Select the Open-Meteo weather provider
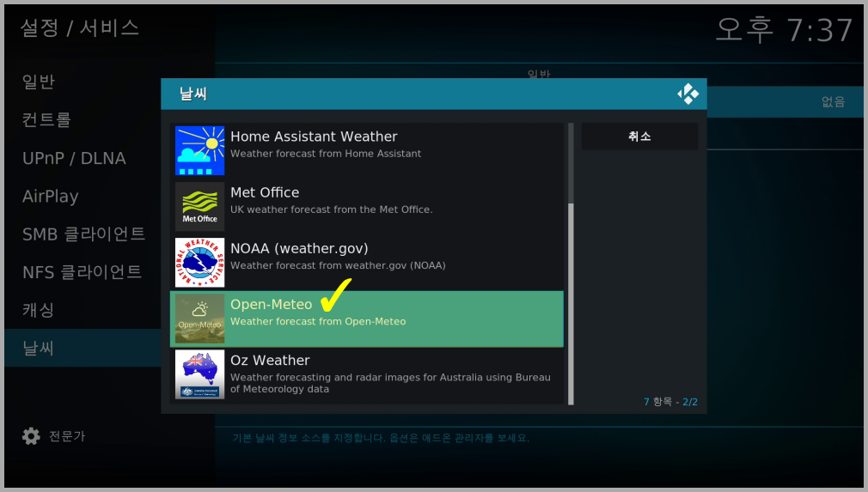868x492 pixels. 366,319
